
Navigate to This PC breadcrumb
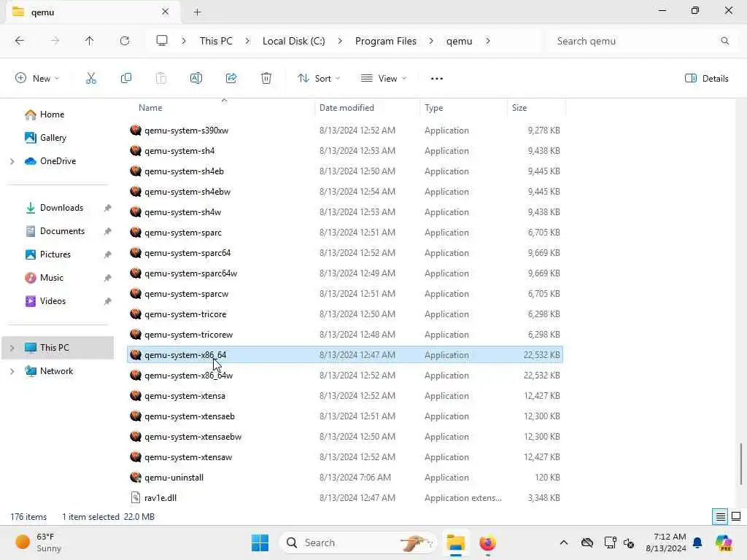(216, 41)
